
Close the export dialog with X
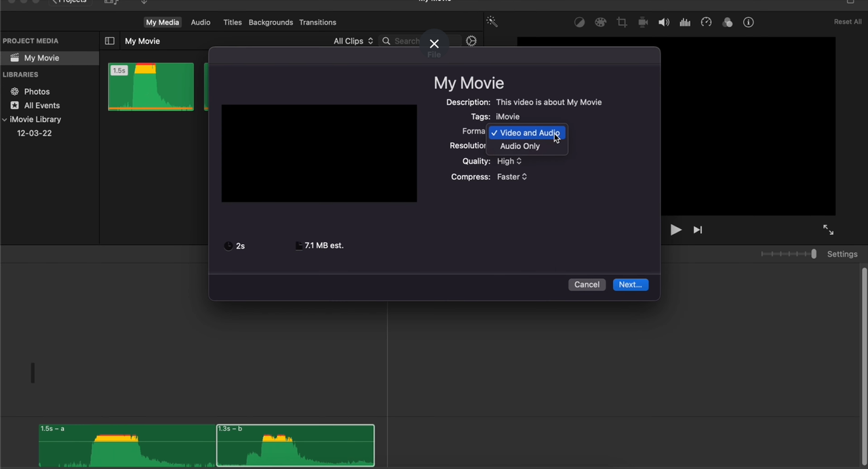(434, 43)
